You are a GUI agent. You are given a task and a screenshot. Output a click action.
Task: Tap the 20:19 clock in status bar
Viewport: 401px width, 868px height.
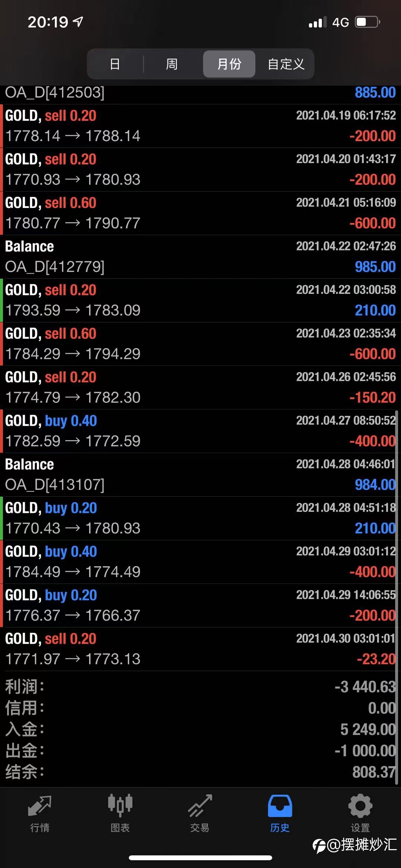pos(48,22)
